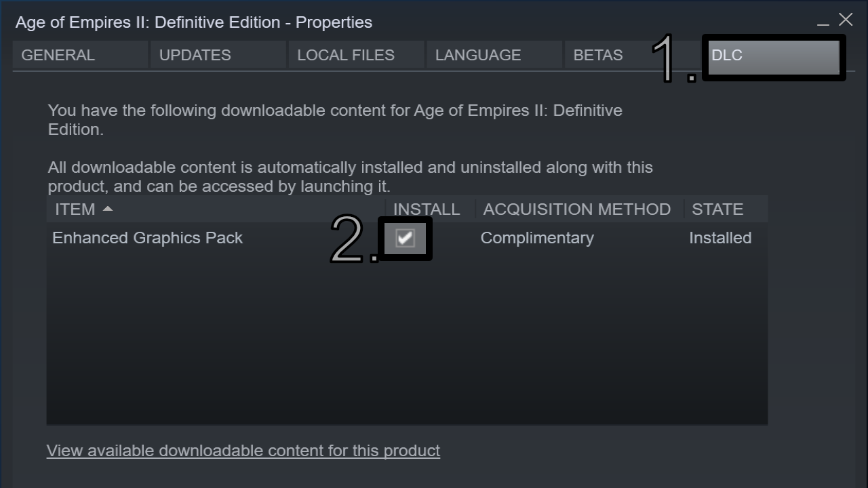Sort by the INSTALL column header
868x488 pixels.
(x=427, y=209)
